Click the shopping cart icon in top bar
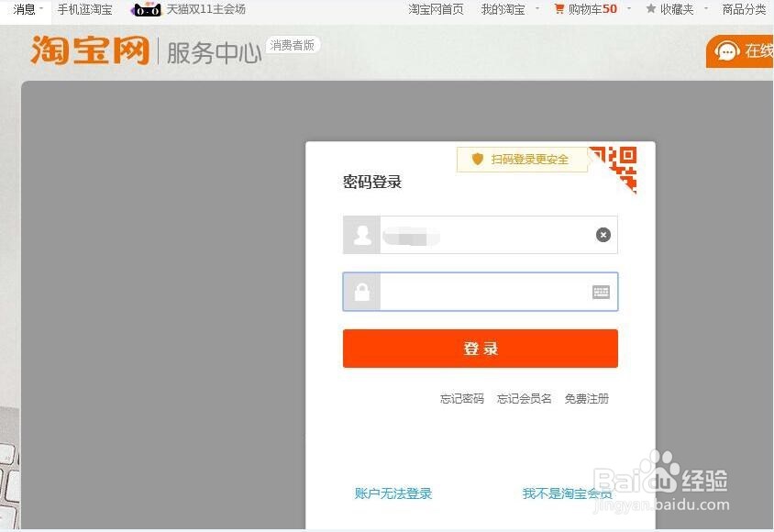Viewport: 774px width, 532px height. (x=558, y=9)
